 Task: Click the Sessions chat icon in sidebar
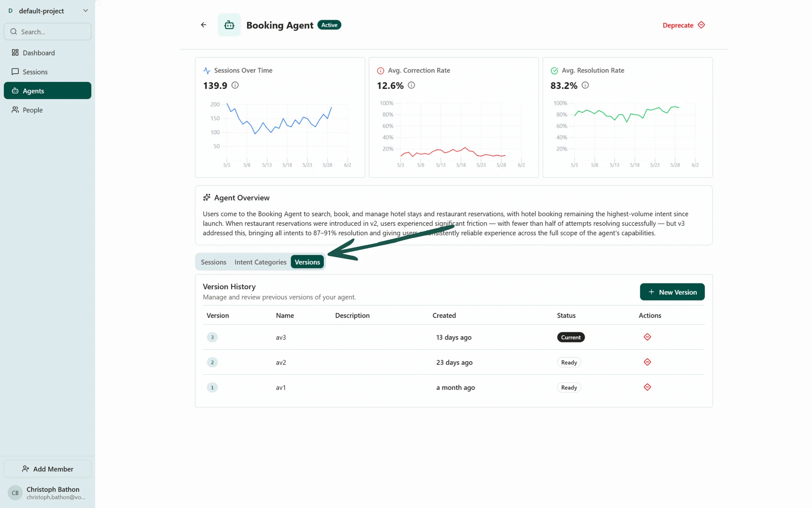click(x=15, y=71)
